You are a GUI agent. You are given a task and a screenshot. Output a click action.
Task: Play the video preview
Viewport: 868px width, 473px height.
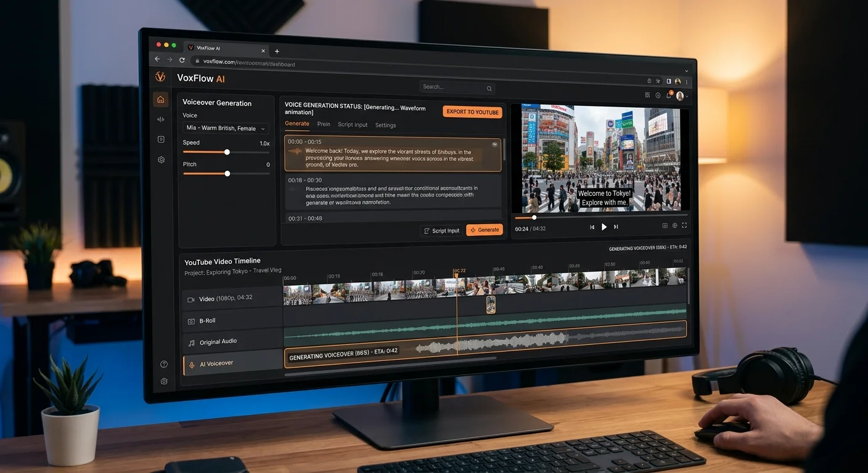pos(604,227)
